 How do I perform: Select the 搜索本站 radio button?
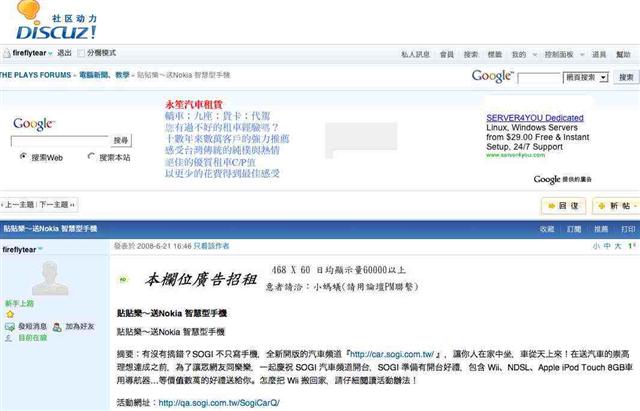(91, 156)
